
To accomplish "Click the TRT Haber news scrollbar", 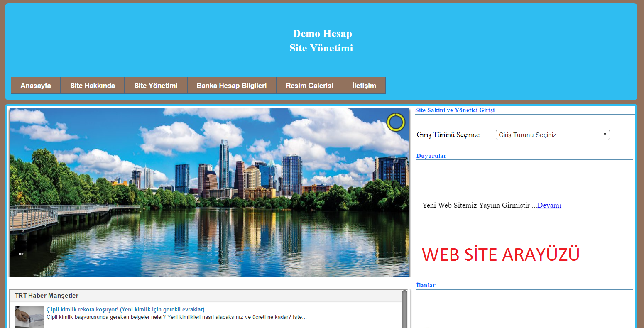I will 404,309.
